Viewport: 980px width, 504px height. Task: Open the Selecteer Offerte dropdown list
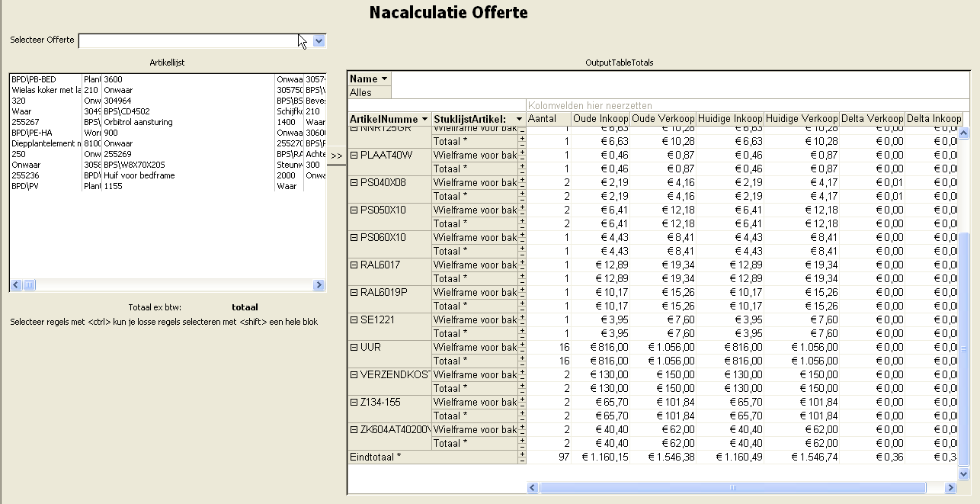pos(319,40)
